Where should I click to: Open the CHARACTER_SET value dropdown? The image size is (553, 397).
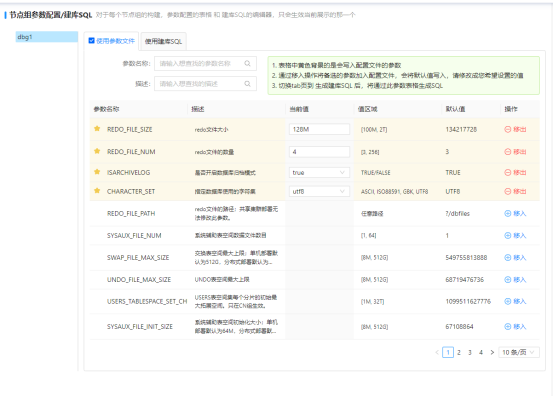click(319, 191)
